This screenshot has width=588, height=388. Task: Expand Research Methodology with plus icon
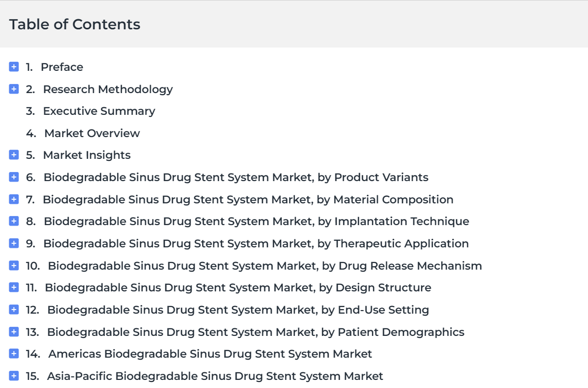click(14, 89)
